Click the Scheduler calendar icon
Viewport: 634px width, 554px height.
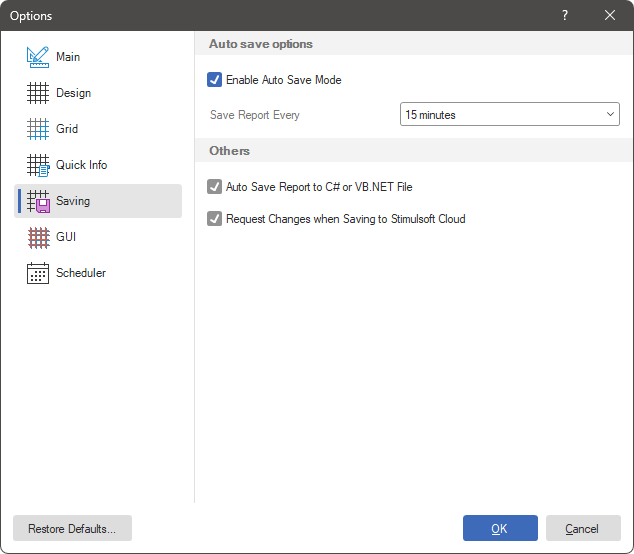pos(38,273)
